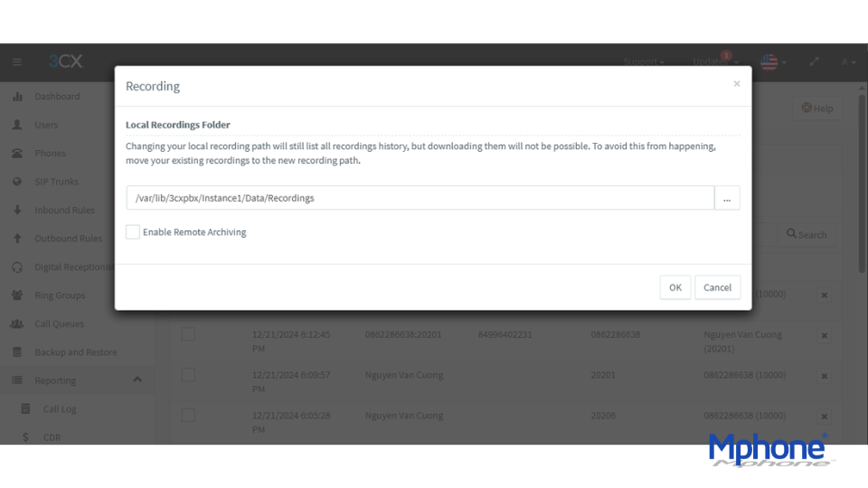The height and width of the screenshot is (488, 868).
Task: Click the Cancel button
Action: (717, 287)
